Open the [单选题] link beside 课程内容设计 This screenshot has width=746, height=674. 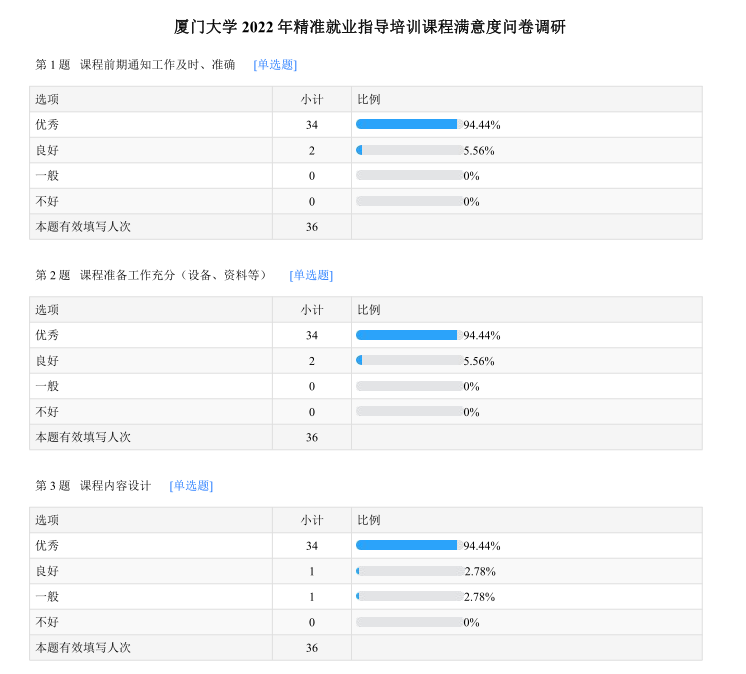point(191,486)
